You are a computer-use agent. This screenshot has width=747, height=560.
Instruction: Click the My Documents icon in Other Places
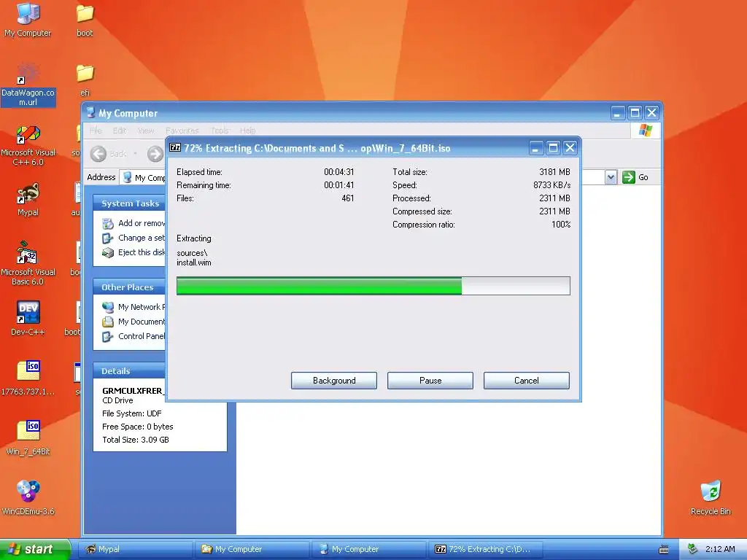coord(108,322)
